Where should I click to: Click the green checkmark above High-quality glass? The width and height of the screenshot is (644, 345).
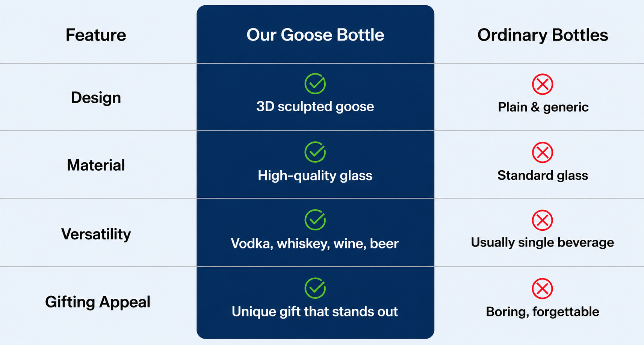click(315, 152)
